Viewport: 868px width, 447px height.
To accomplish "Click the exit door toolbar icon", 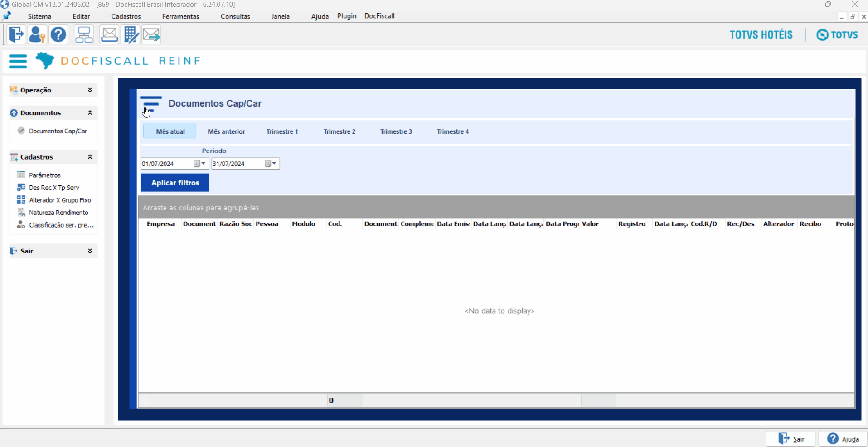I will [16, 34].
